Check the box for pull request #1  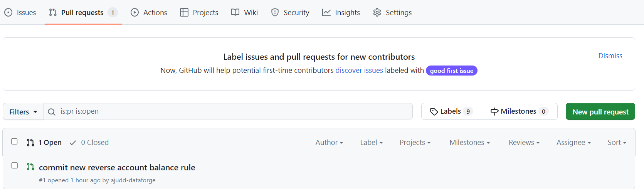click(14, 165)
